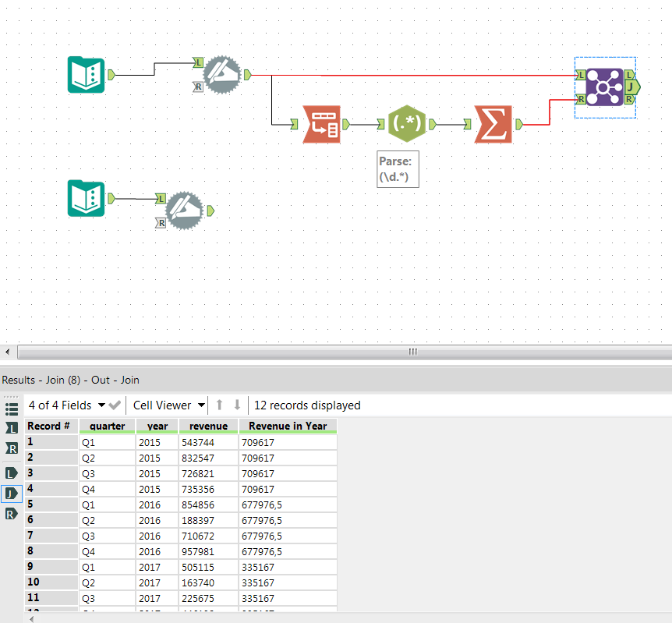Select the top Input Data tool
This screenshot has height=623, width=672.
86,75
